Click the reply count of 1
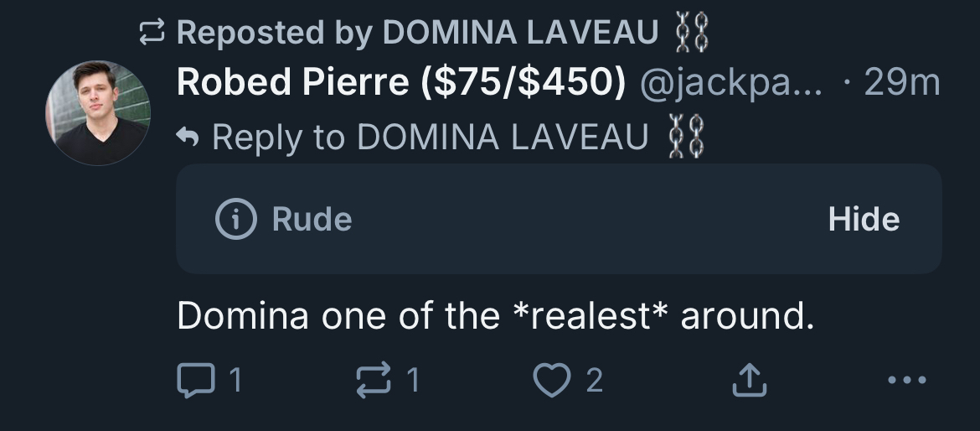 click(235, 381)
